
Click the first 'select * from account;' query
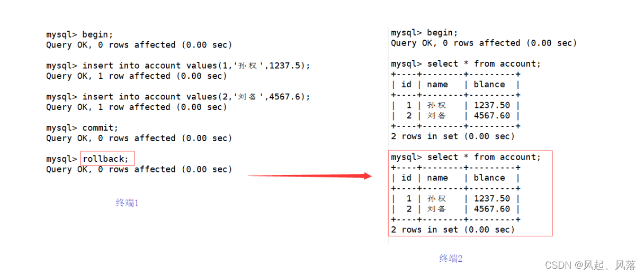click(484, 64)
